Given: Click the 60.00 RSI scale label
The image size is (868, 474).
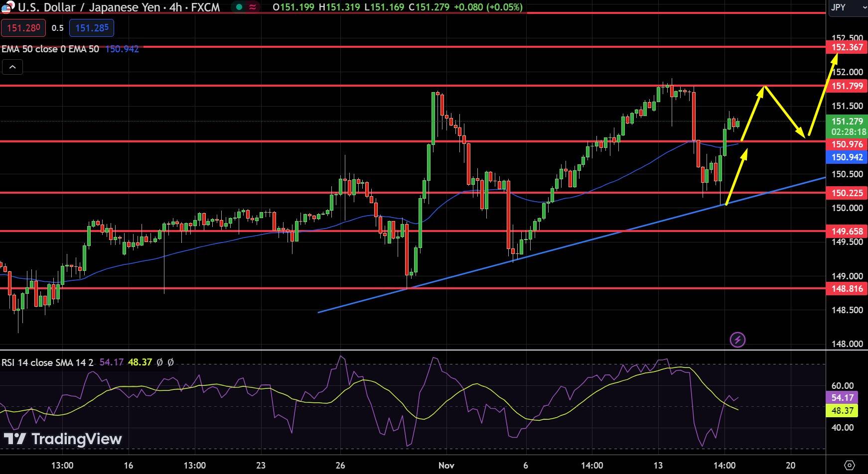Looking at the screenshot, I should point(842,385).
